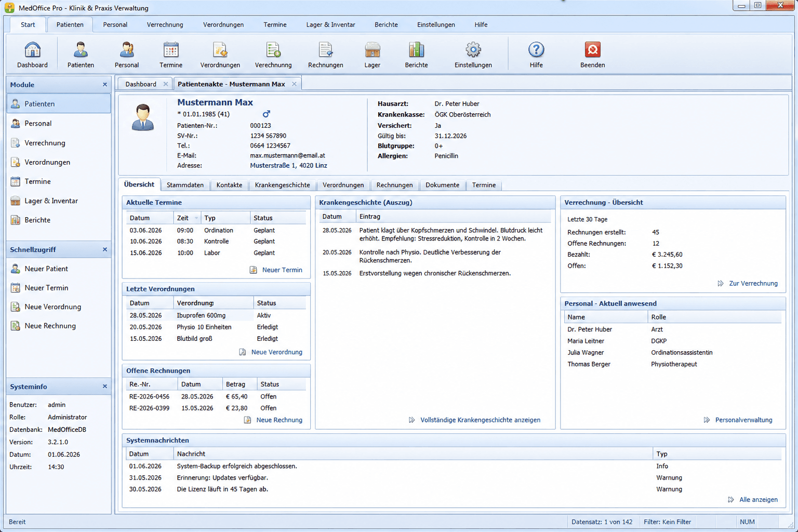Click Filter: Kein Filter in status bar
Viewport: 798px width, 532px height.
668,522
